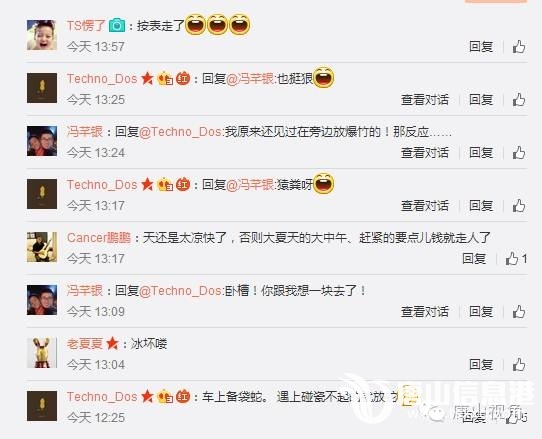Like TS愣了's comment at 13:57
The image size is (542, 439).
pyautogui.click(x=518, y=47)
